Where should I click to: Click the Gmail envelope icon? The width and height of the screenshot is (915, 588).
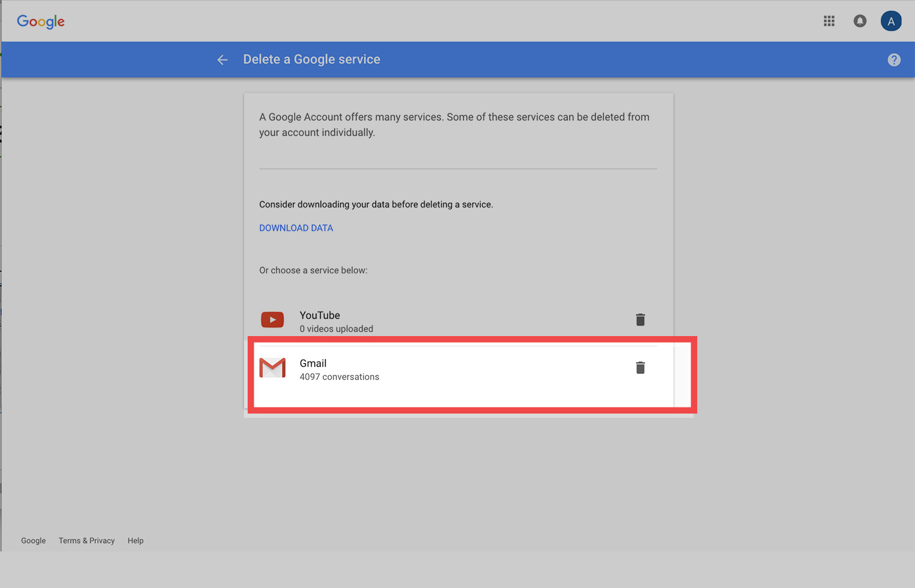[x=273, y=368]
